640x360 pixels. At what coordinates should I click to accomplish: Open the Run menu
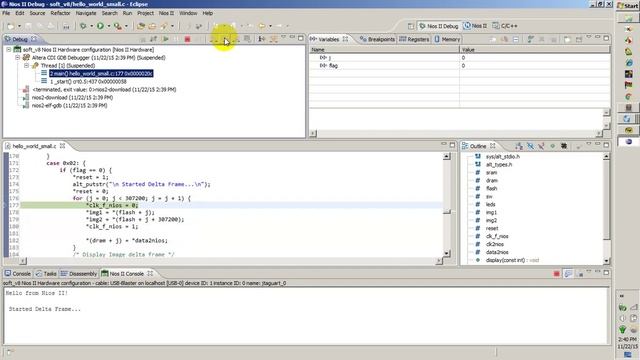(127, 13)
